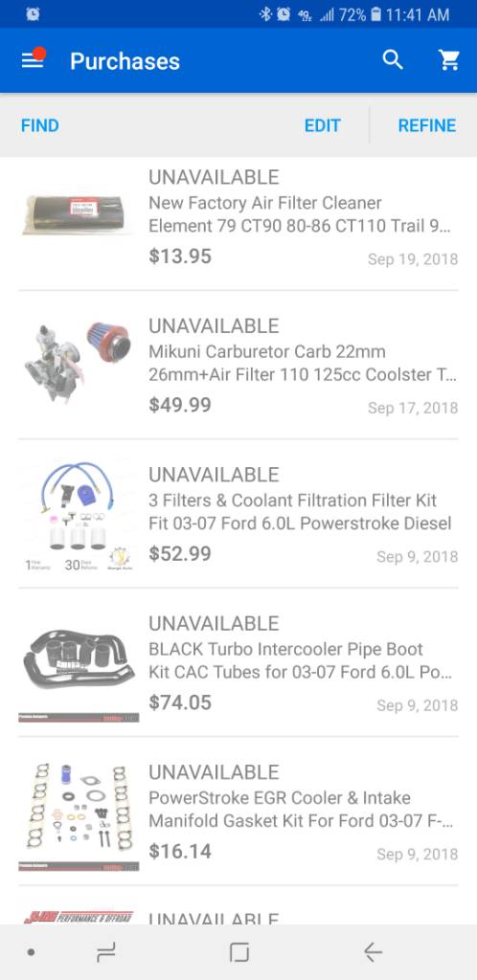Image resolution: width=477 pixels, height=980 pixels.
Task: Tap the Android home square icon
Action: tap(238, 952)
